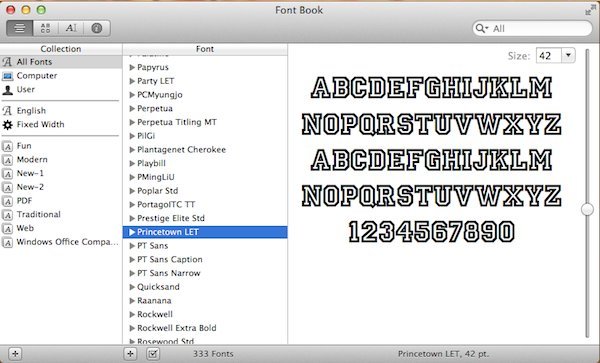Click the yellow minimize window button
The image size is (600, 363).
(x=26, y=10)
